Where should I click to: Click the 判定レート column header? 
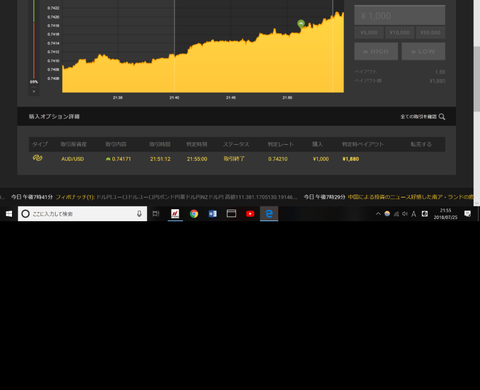[x=281, y=144]
